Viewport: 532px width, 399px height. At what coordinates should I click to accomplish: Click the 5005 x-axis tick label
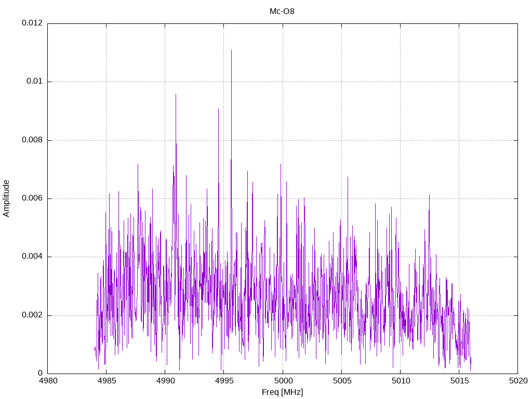tap(342, 381)
